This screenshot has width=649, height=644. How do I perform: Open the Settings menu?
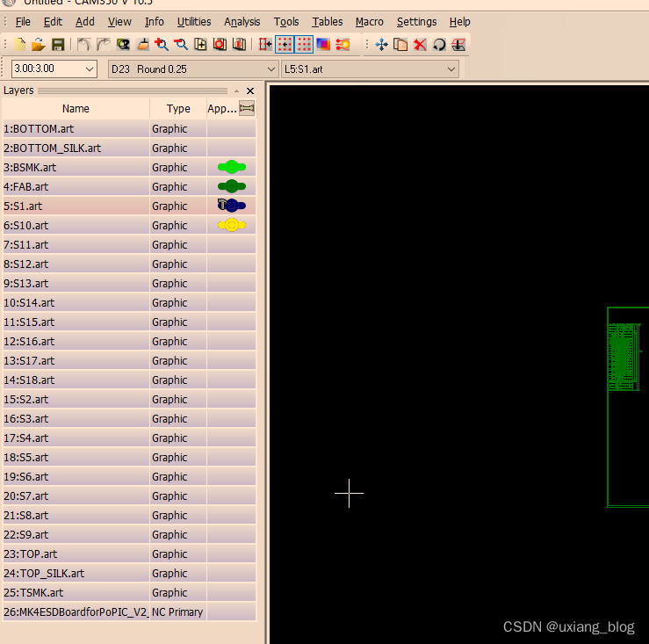(x=416, y=22)
